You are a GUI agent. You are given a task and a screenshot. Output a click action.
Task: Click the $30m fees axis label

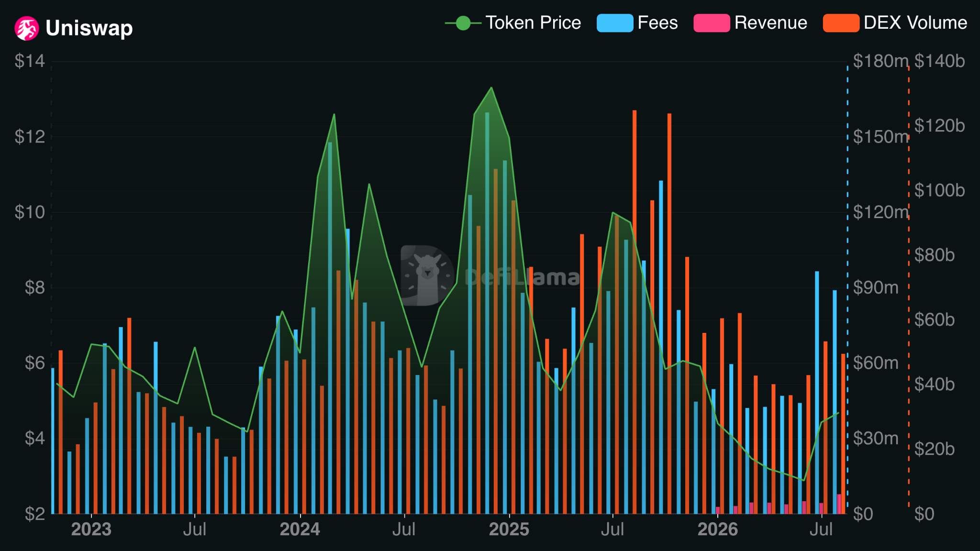[876, 439]
